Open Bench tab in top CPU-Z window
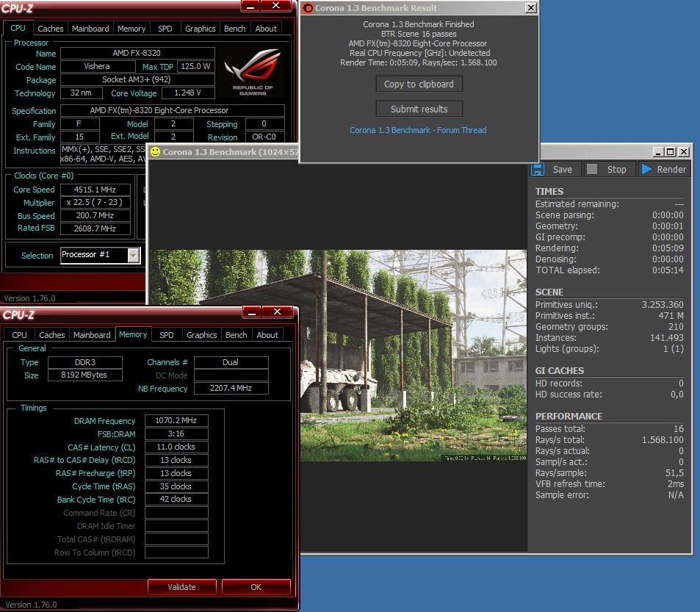 [235, 29]
